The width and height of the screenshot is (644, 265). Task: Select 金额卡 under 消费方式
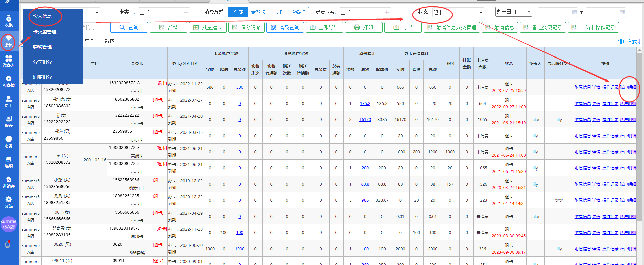coord(258,12)
